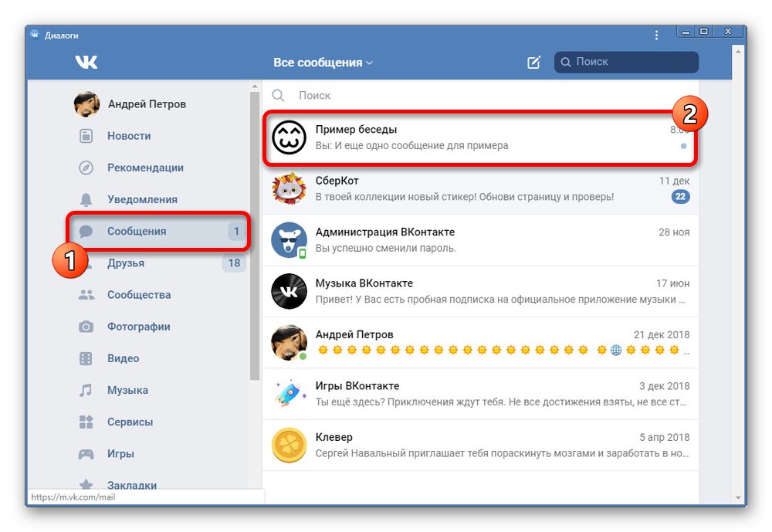Click the sidebar vertical scrollbar

click(x=255, y=236)
